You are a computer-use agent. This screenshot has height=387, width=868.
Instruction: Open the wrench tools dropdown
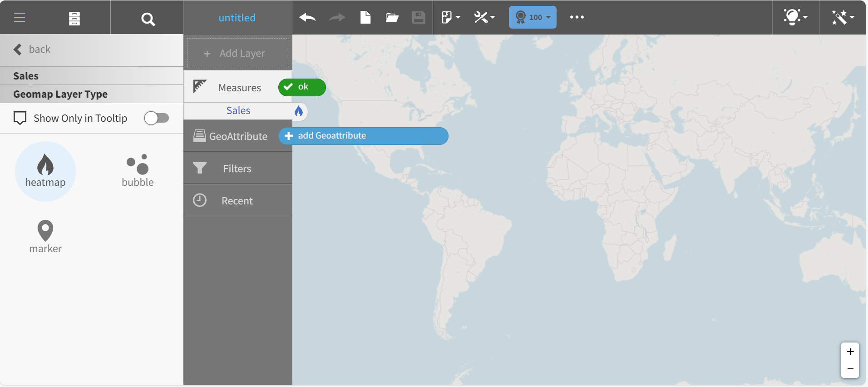[x=484, y=18]
